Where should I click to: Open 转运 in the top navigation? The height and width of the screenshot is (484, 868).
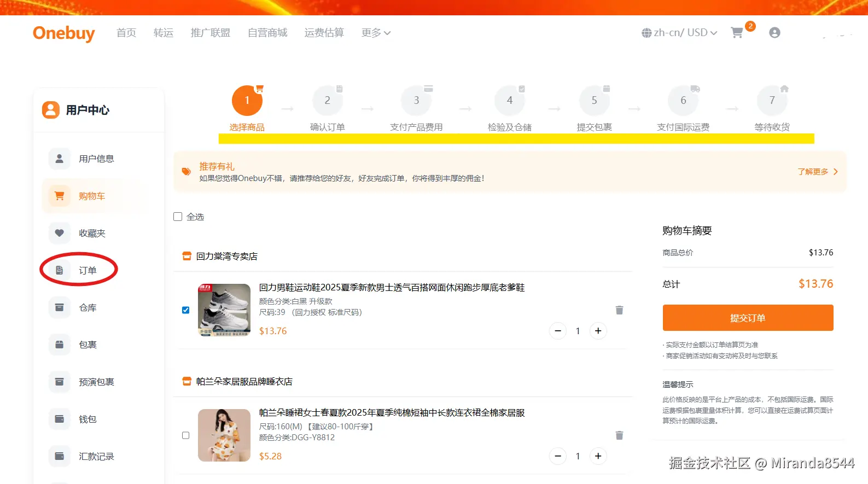coord(164,33)
